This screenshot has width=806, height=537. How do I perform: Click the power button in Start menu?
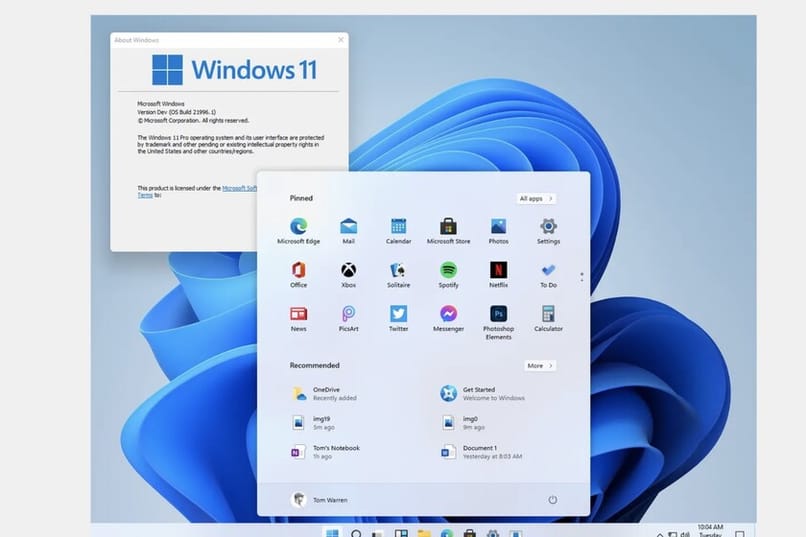pos(553,499)
